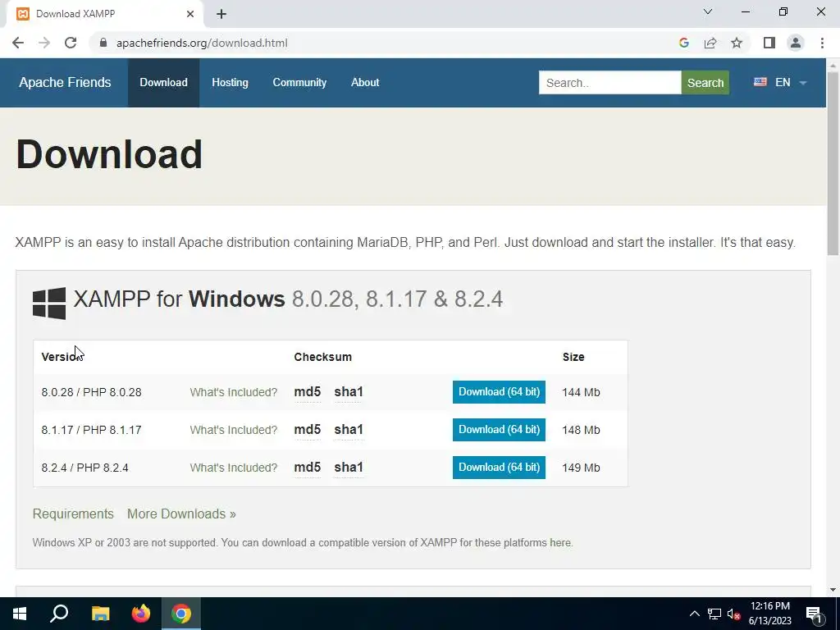840x630 pixels.
Task: Share this page using the share icon
Action: pyautogui.click(x=710, y=43)
